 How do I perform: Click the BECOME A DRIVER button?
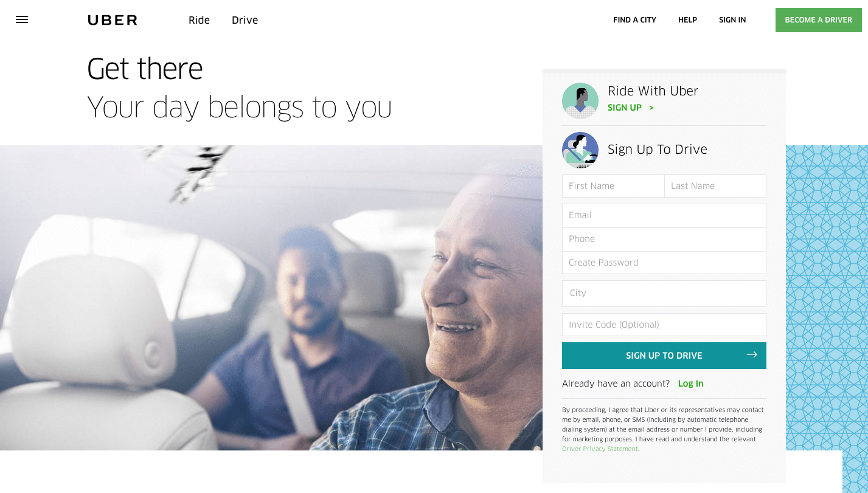tap(818, 20)
